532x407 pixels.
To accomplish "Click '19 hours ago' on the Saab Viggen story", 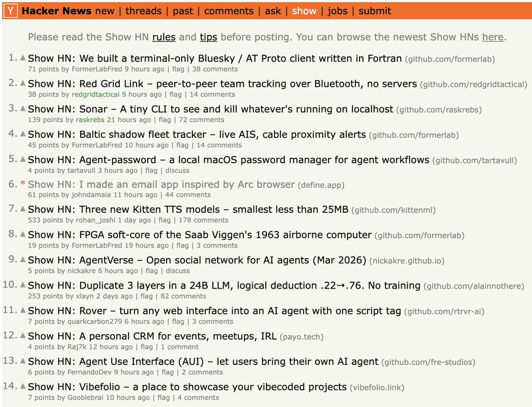I will tap(148, 245).
